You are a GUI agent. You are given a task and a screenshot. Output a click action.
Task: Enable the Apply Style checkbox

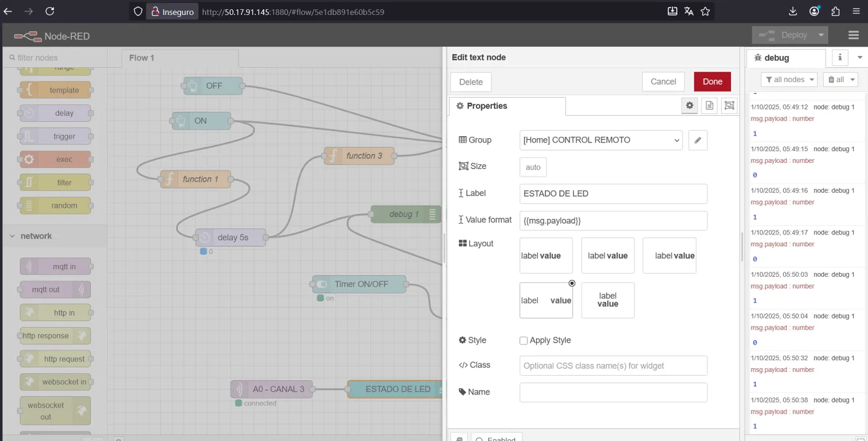(x=524, y=341)
